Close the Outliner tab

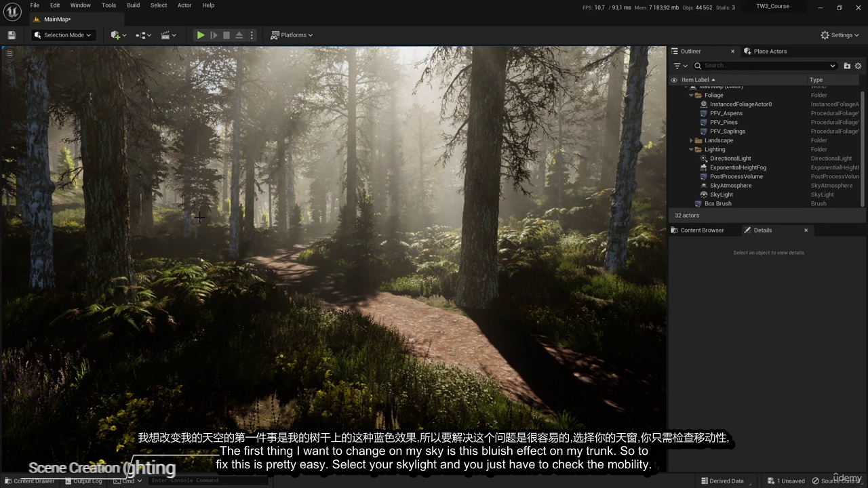pyautogui.click(x=732, y=52)
